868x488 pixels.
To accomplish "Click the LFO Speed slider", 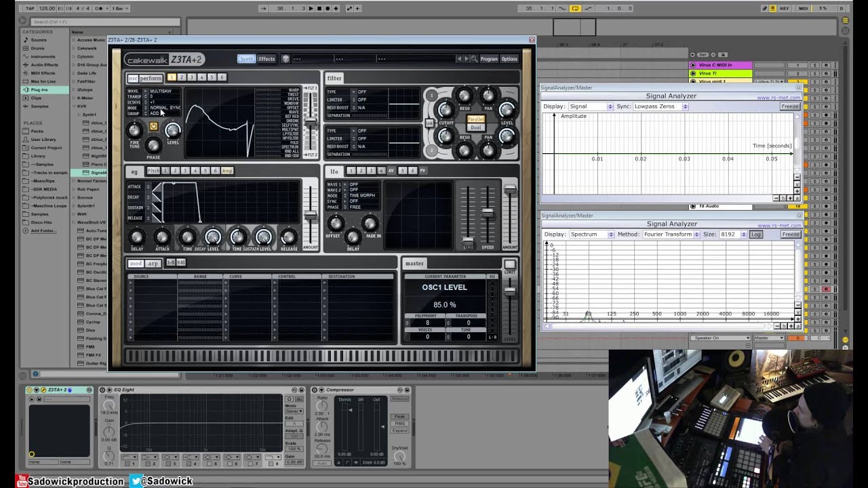I will (488, 215).
